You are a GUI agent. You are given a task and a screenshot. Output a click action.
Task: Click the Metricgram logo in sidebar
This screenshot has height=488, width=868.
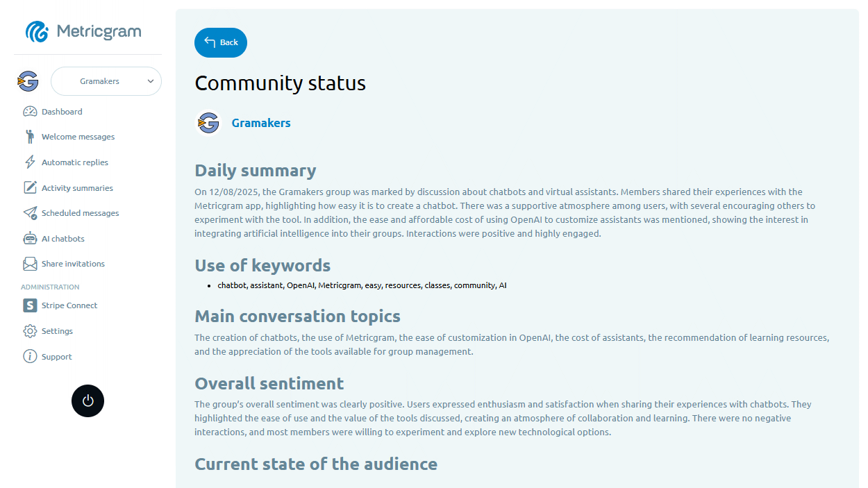(84, 32)
